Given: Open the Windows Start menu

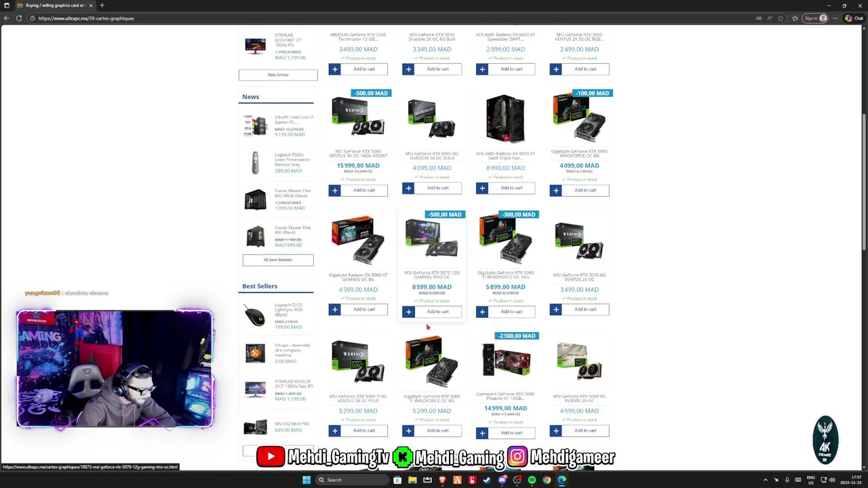Looking at the screenshot, I should pos(307,480).
